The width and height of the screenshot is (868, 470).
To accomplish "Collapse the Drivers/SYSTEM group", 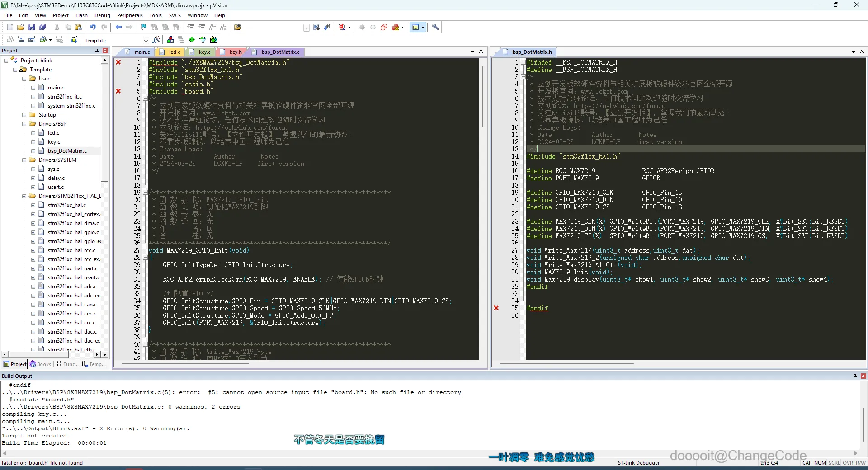I will coord(24,160).
